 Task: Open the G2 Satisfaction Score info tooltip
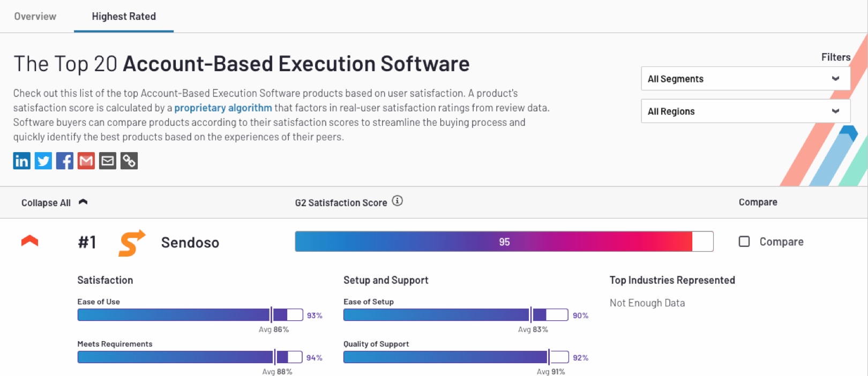point(397,202)
